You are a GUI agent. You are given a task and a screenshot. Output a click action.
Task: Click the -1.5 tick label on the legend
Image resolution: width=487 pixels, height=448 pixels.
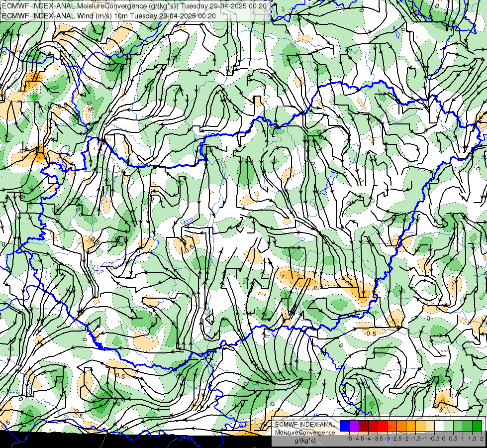(x=415, y=439)
